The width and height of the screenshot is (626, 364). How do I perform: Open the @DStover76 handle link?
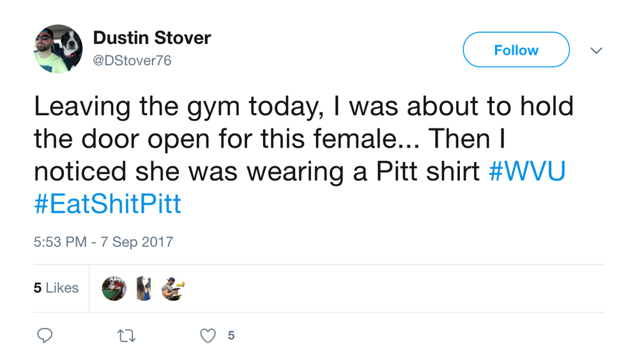[x=132, y=61]
